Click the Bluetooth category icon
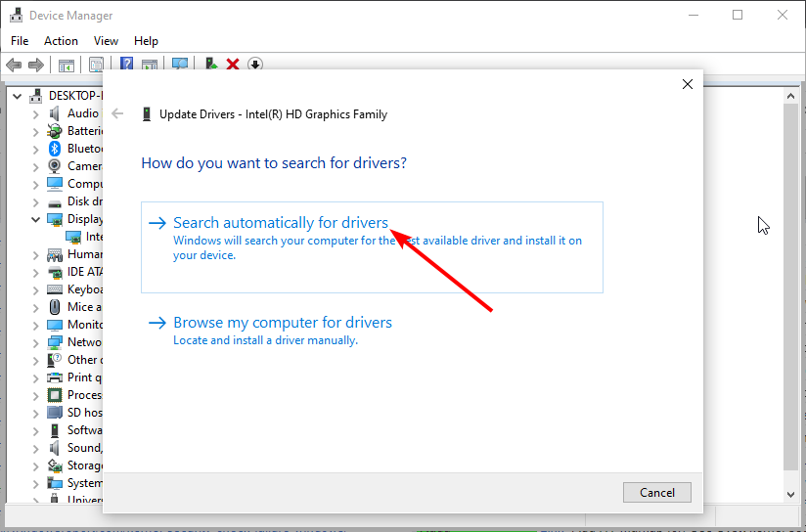The height and width of the screenshot is (532, 806). coord(55,149)
